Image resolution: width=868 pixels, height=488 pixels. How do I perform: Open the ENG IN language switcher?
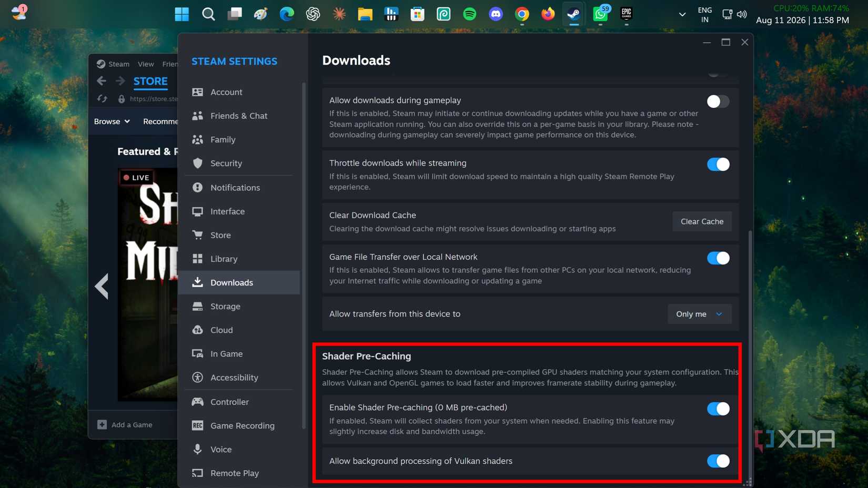(704, 15)
